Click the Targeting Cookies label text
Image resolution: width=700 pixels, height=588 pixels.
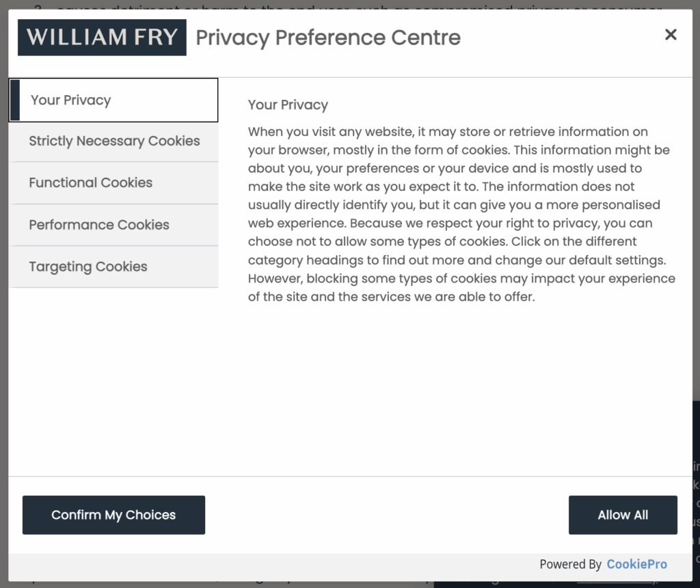(x=87, y=267)
